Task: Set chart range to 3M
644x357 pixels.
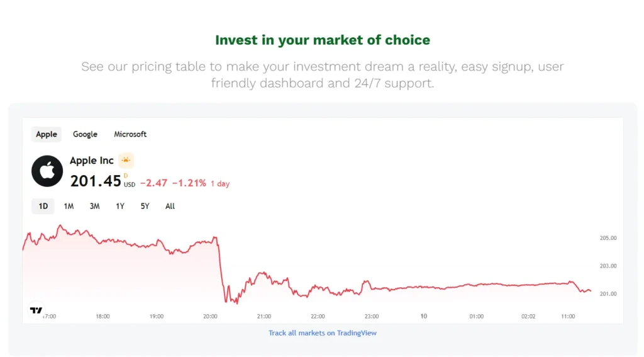Action: click(94, 206)
